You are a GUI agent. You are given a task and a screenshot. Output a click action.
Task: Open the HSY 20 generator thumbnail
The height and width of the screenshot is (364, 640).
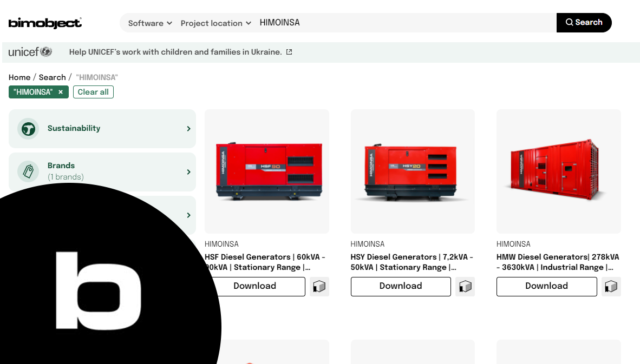413,171
